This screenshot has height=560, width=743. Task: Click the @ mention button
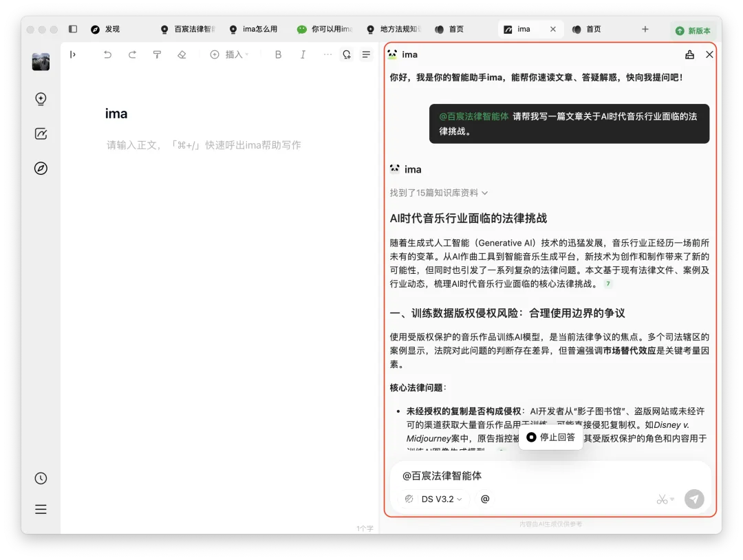tap(485, 499)
